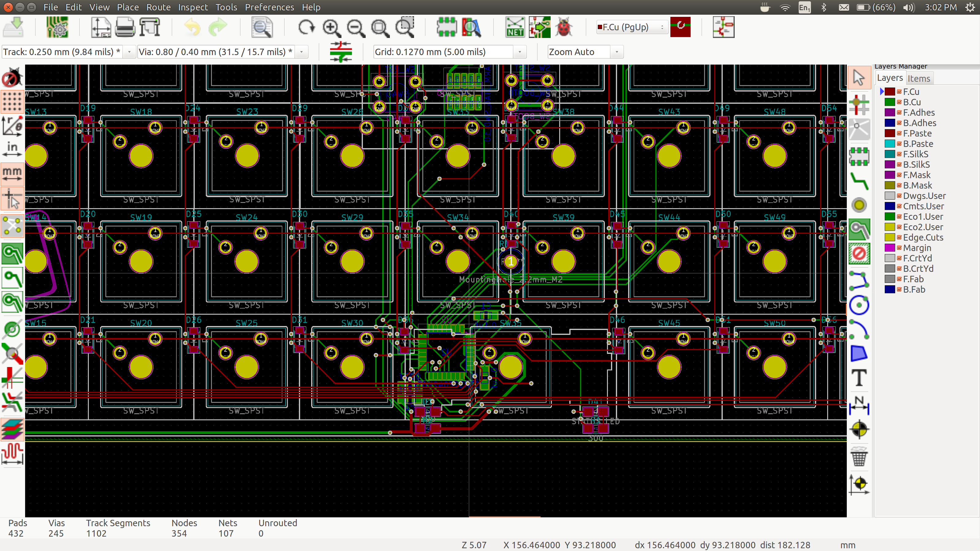The height and width of the screenshot is (551, 980).
Task: Toggle DRC off icon in left toolbar
Action: click(12, 78)
